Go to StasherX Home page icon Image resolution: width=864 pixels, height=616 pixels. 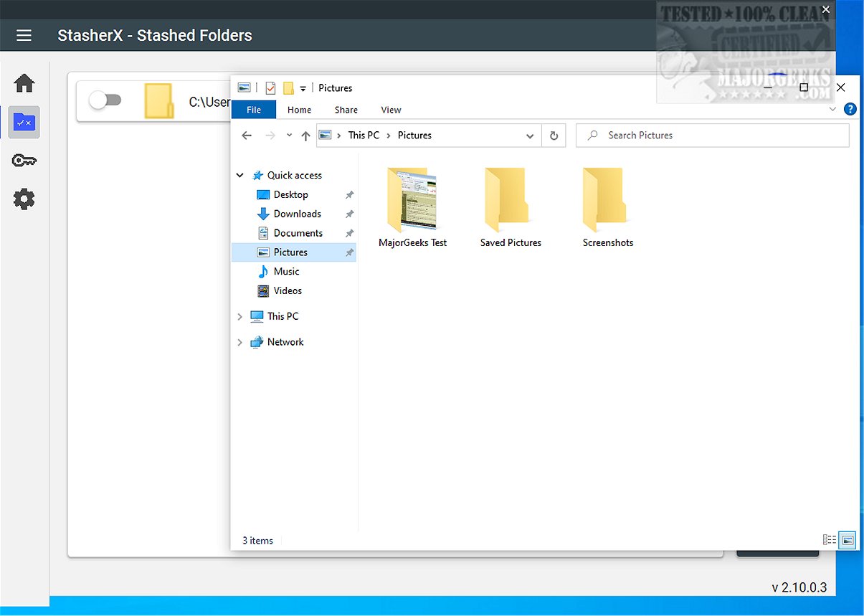(x=24, y=83)
